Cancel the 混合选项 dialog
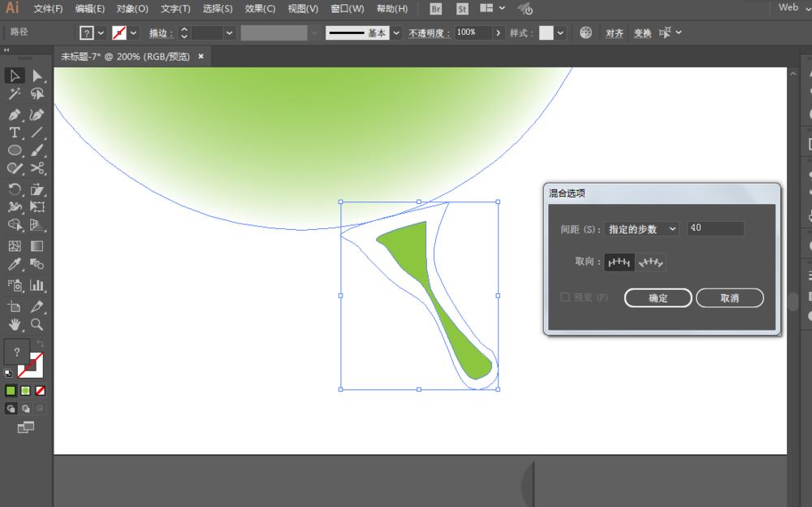 coord(729,297)
